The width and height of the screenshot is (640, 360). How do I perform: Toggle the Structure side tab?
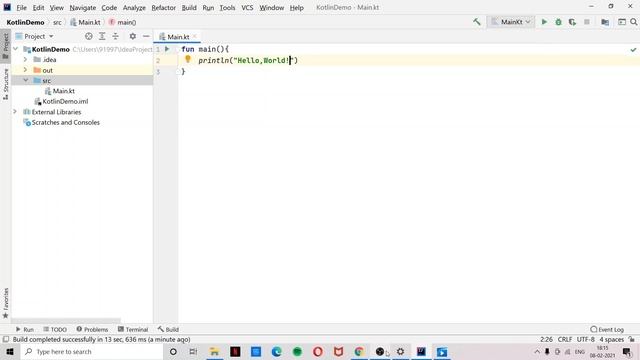coord(6,84)
